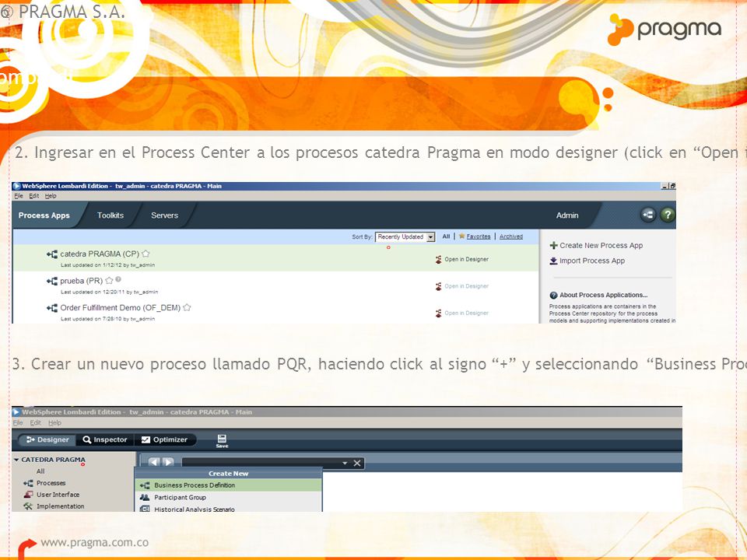Click the Historical Analysis Scenario icon
747x560 pixels.
(x=145, y=509)
